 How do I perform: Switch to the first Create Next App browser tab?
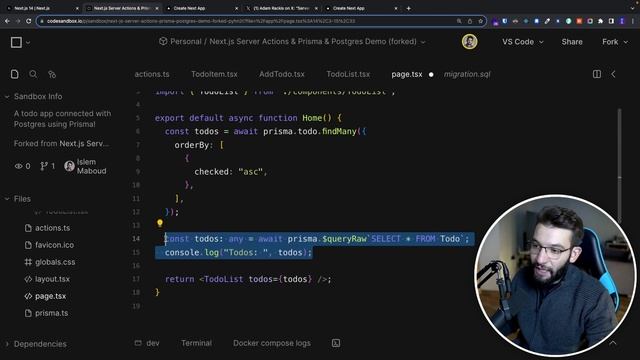(x=202, y=8)
